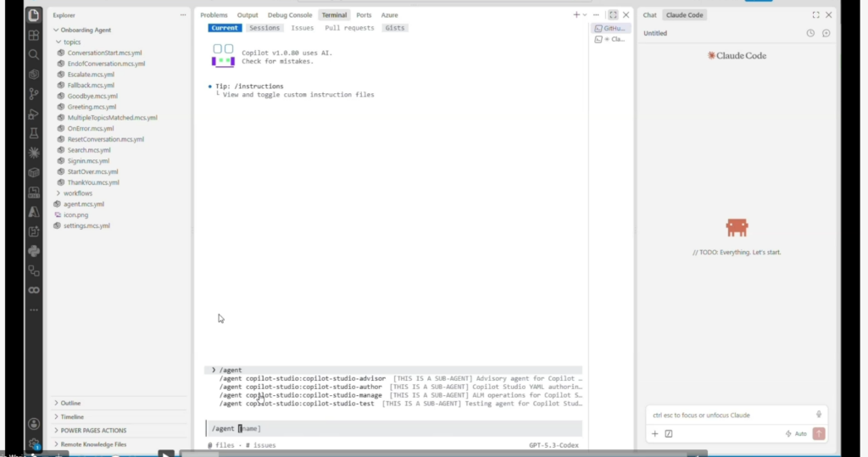Open the Accounts icon in the activity bar

click(x=34, y=424)
